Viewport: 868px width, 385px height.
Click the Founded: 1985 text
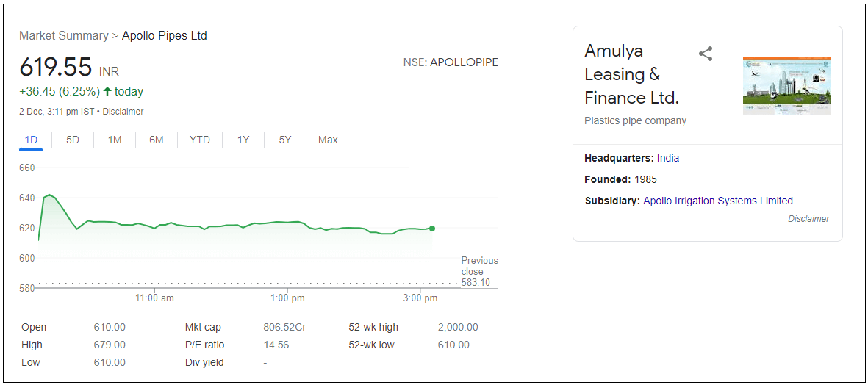coord(620,180)
